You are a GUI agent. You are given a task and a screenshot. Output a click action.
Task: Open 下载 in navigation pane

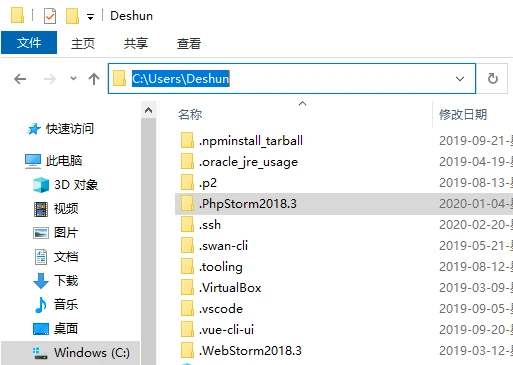(66, 281)
